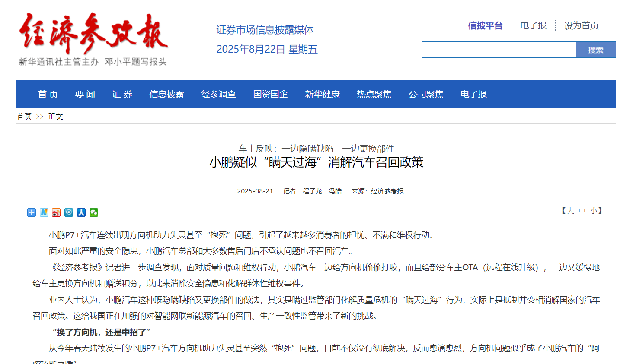
Task: Open 热点聚焦 in the nav bar
Action: pos(374,94)
